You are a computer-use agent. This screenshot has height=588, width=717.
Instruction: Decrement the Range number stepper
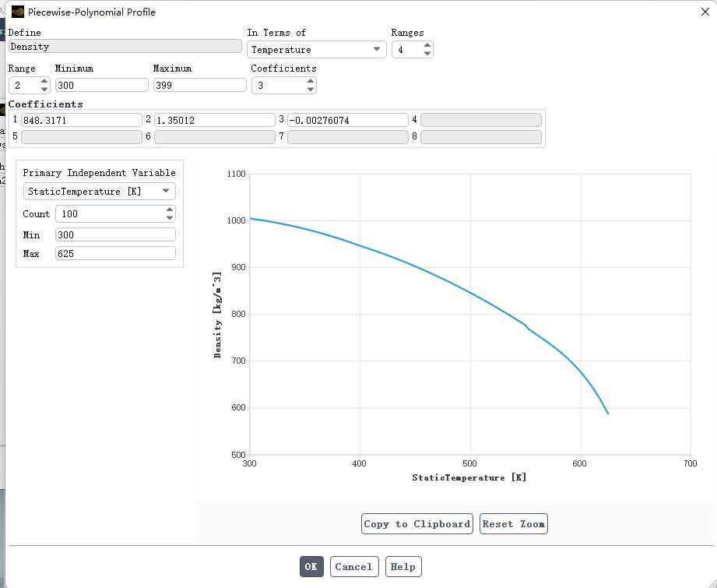(x=44, y=90)
